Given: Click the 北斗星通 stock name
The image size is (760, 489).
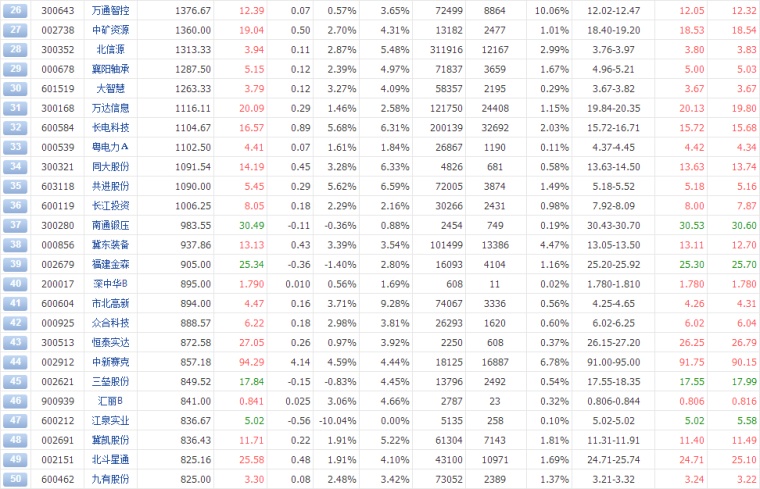Looking at the screenshot, I should [x=111, y=459].
